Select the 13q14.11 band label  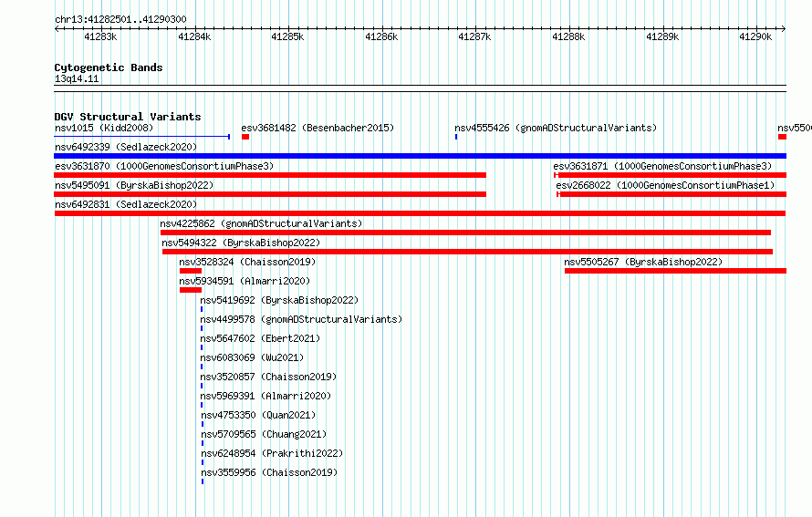pyautogui.click(x=77, y=78)
